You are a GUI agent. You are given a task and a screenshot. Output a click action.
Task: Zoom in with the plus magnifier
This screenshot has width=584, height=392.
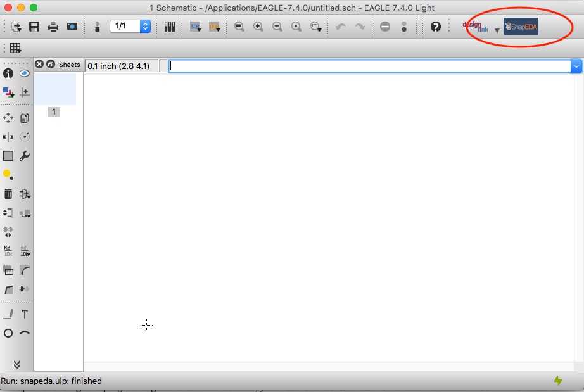coord(258,27)
